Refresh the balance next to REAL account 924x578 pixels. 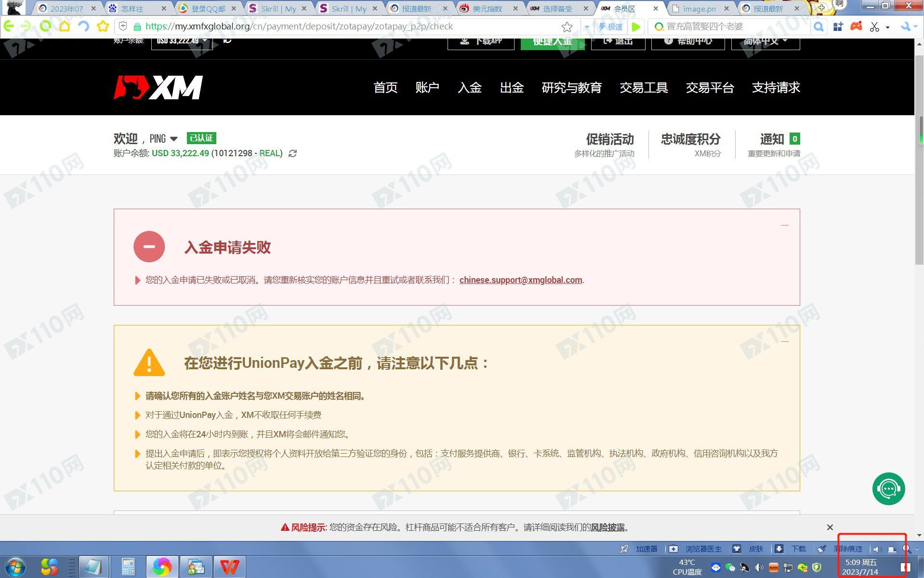click(292, 153)
